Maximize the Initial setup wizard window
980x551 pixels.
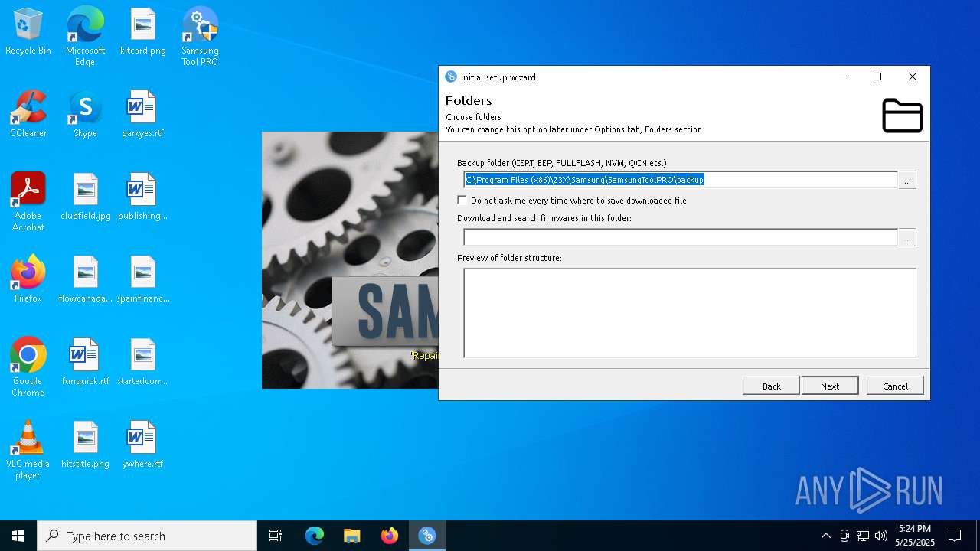click(x=877, y=77)
